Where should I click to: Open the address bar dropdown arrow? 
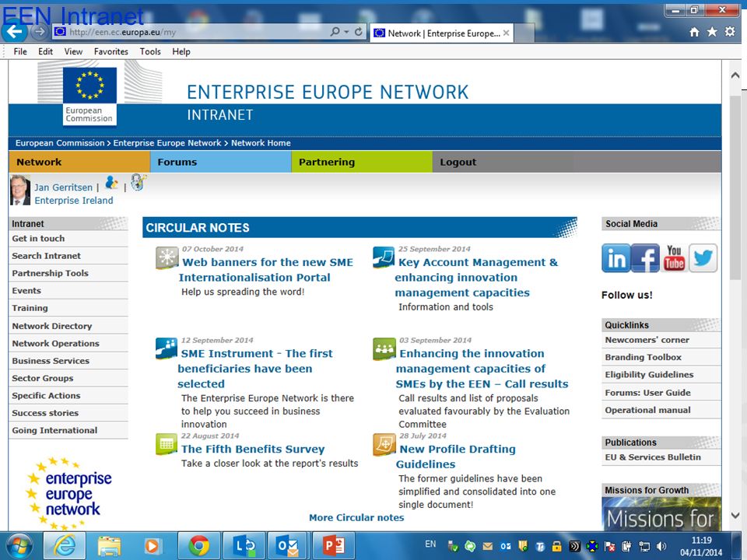click(346, 32)
